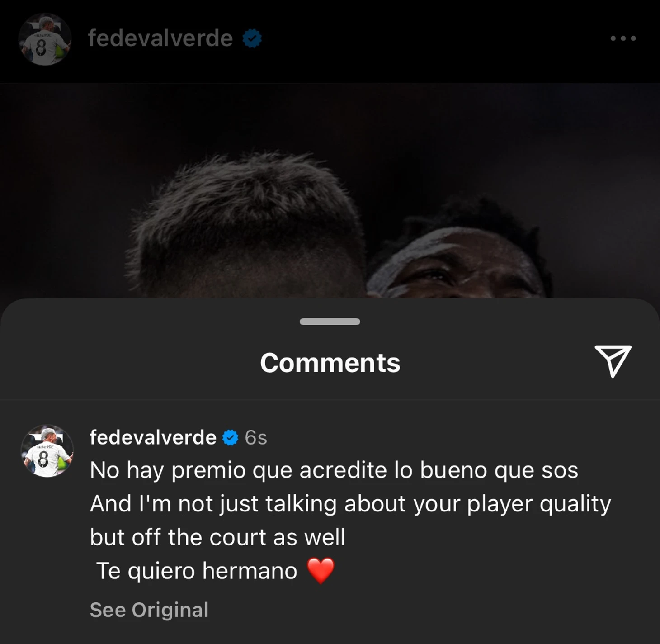660x644 pixels.
Task: Tap the red heart emoji in comment
Action: coord(321,571)
